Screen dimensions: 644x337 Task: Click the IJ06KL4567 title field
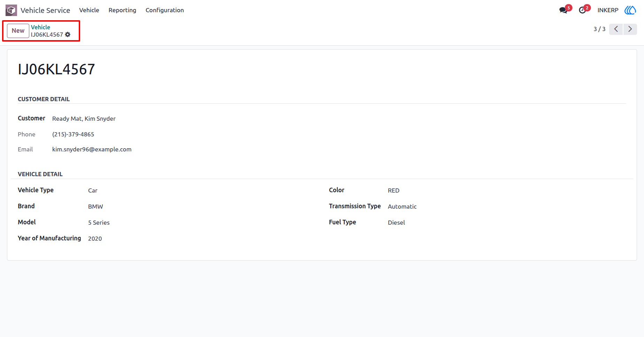click(x=56, y=69)
